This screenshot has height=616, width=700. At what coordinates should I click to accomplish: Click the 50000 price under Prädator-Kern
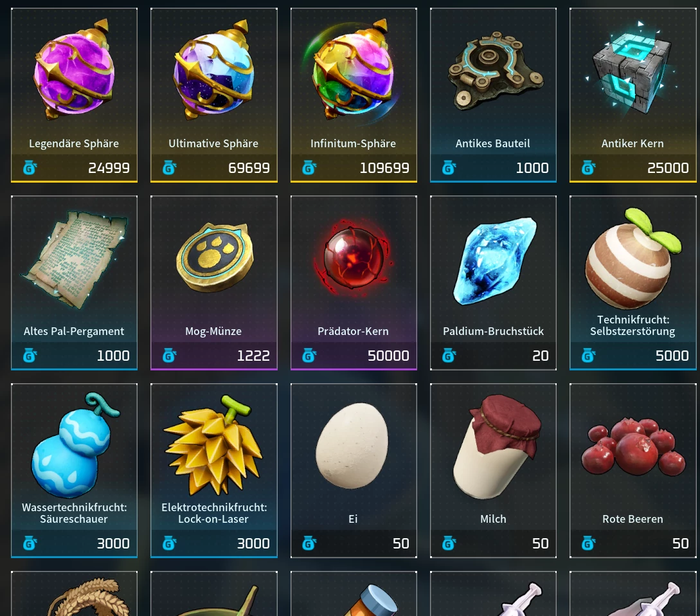pos(388,356)
